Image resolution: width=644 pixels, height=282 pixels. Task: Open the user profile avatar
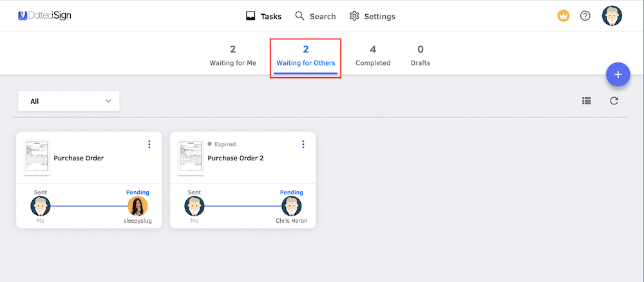tap(612, 16)
